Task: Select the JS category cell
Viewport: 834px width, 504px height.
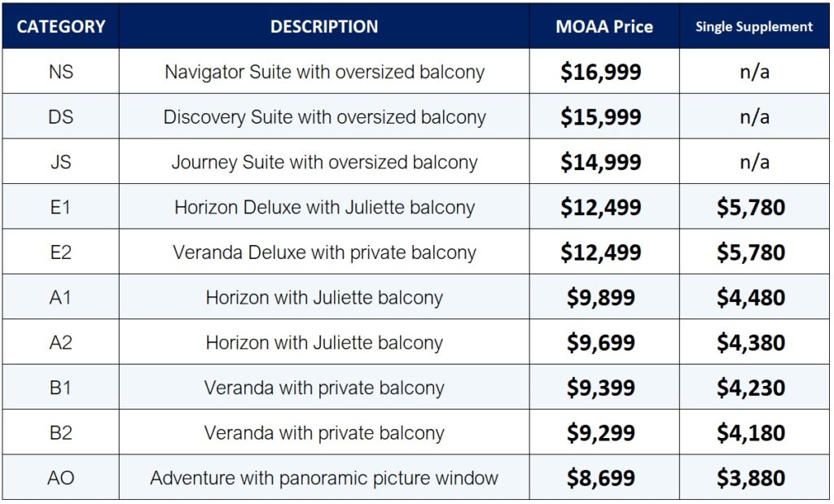Action: click(61, 162)
